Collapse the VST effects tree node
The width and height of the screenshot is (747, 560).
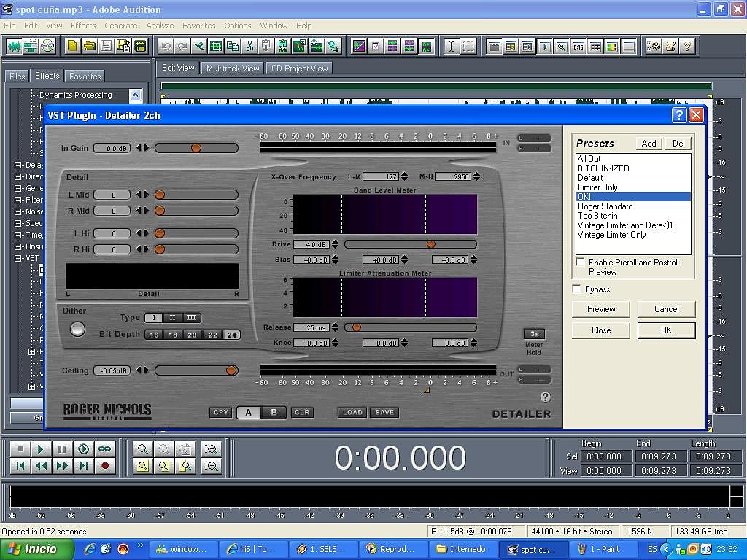point(18,258)
